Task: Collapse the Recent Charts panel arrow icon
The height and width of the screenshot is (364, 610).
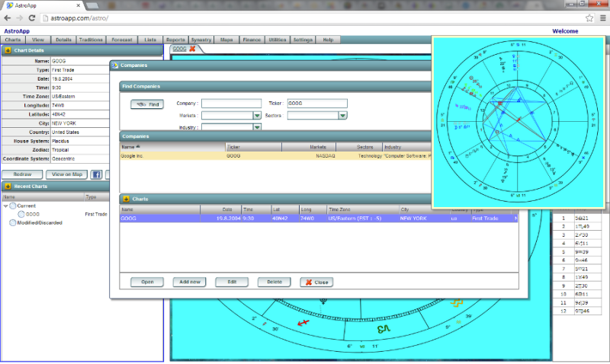Action: [8, 186]
